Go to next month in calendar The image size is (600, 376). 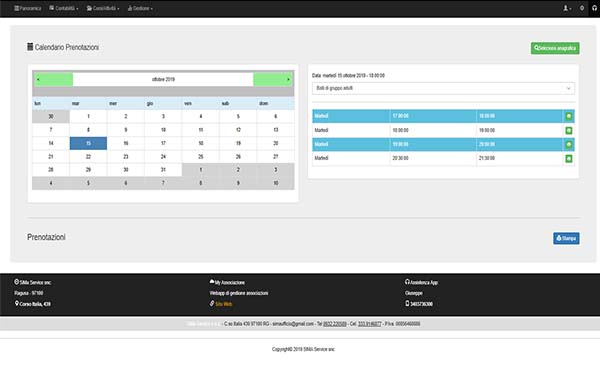(273, 79)
